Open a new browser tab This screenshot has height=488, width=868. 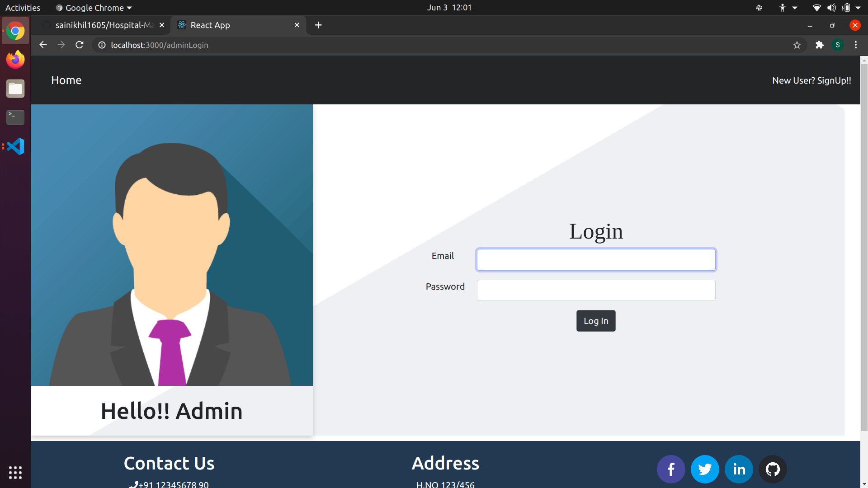(x=318, y=25)
